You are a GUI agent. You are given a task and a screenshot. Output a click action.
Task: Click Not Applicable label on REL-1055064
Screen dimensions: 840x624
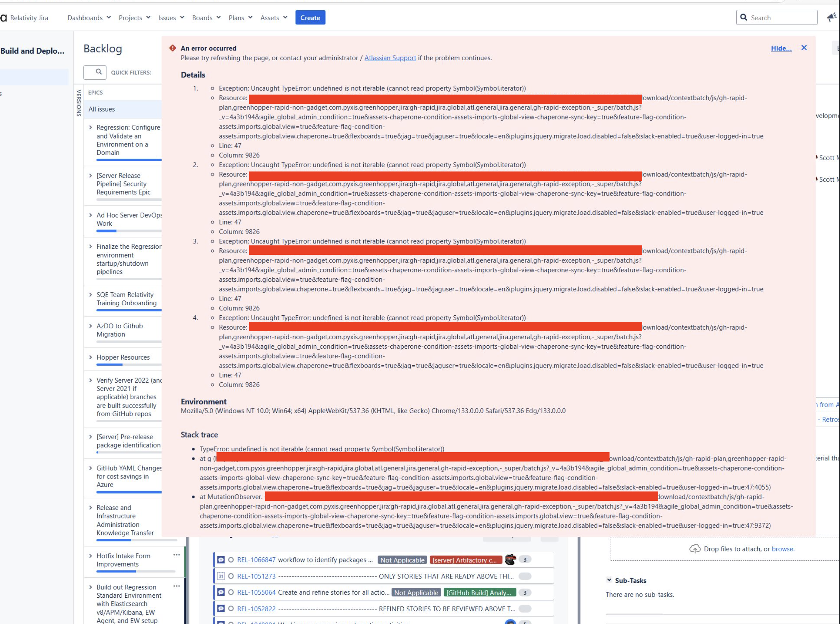pyautogui.click(x=416, y=593)
